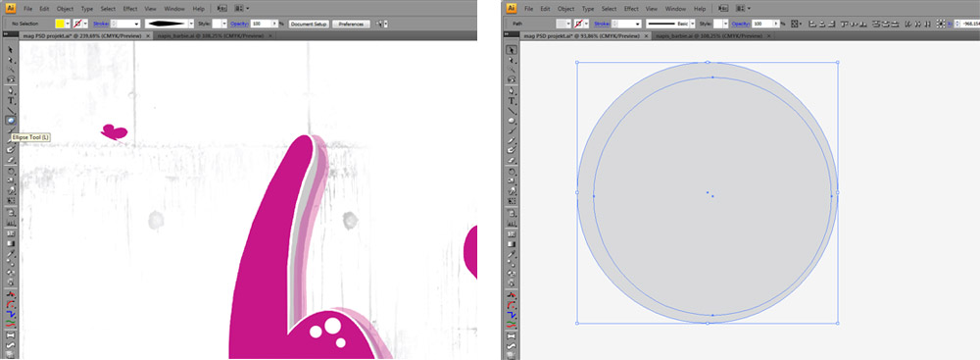This screenshot has height=360, width=980.
Task: Select the Type tool in right window
Action: click(x=512, y=101)
